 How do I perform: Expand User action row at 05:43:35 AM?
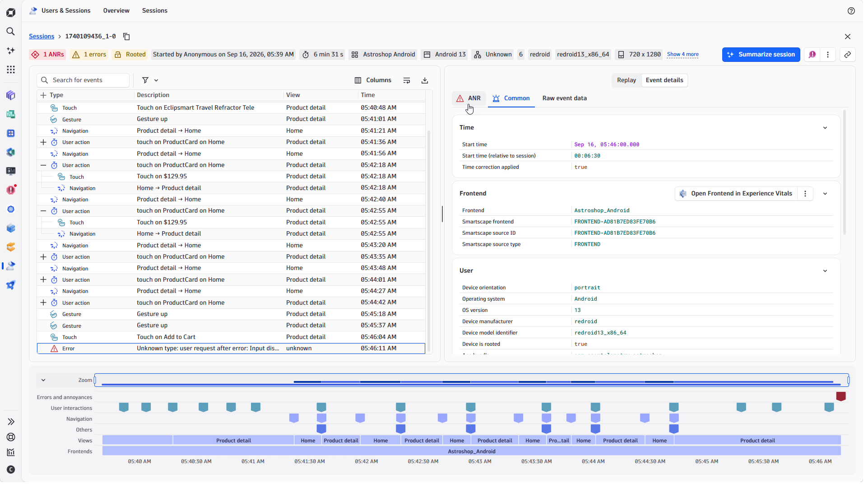43,258
